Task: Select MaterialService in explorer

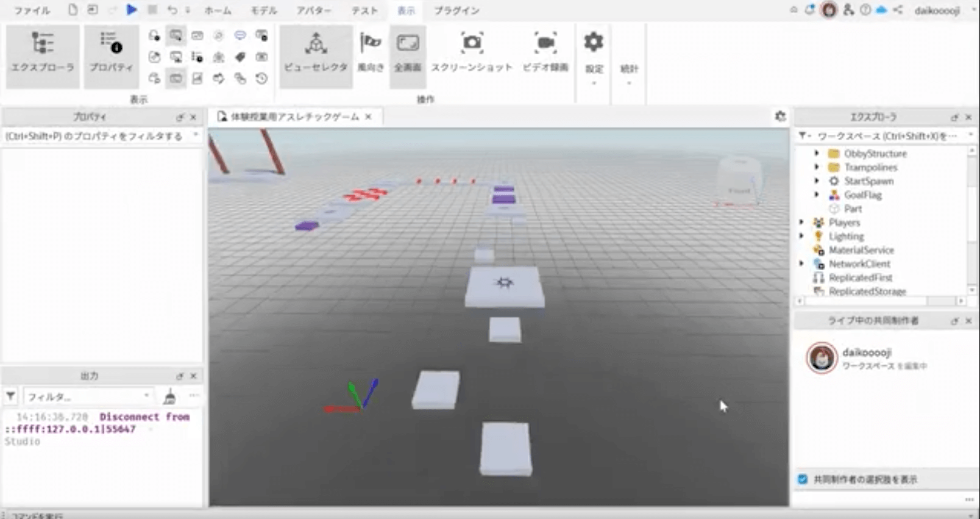Action: pos(861,250)
